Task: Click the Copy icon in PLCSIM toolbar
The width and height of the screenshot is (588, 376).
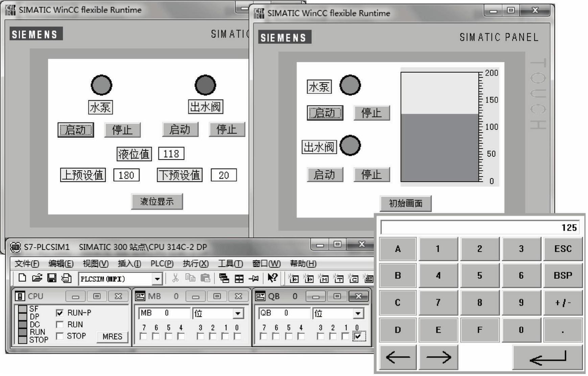Action: [190, 278]
